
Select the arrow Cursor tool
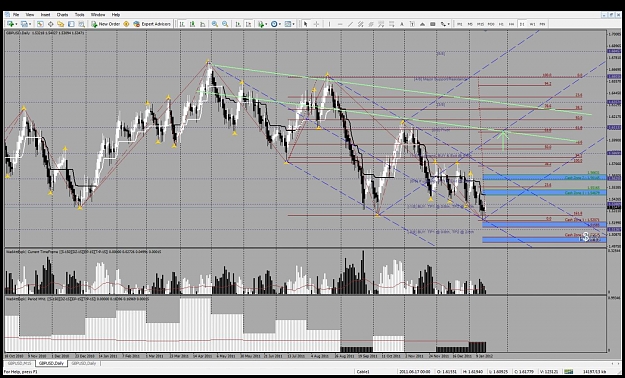[x=306, y=24]
